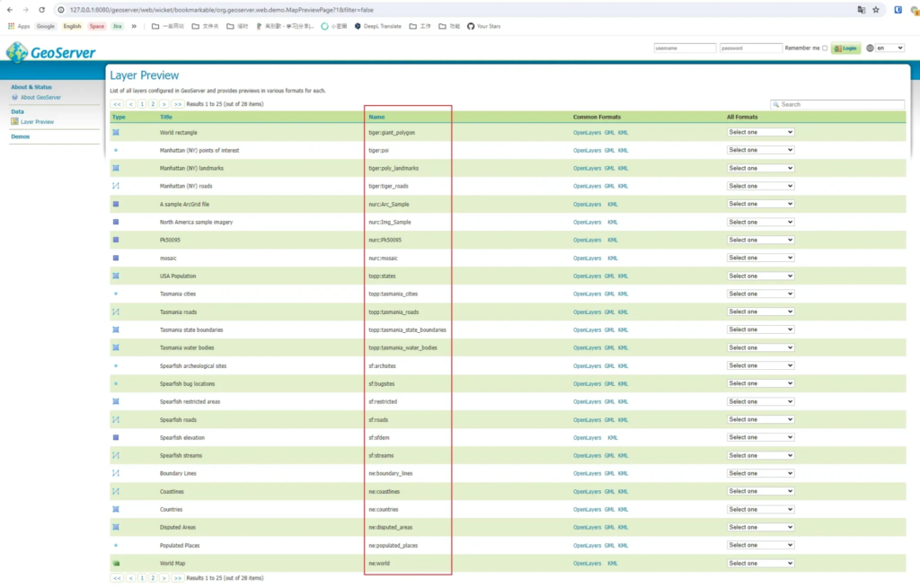Click the line icon for Coastlines
The width and height of the screenshot is (920, 588).
click(x=116, y=491)
